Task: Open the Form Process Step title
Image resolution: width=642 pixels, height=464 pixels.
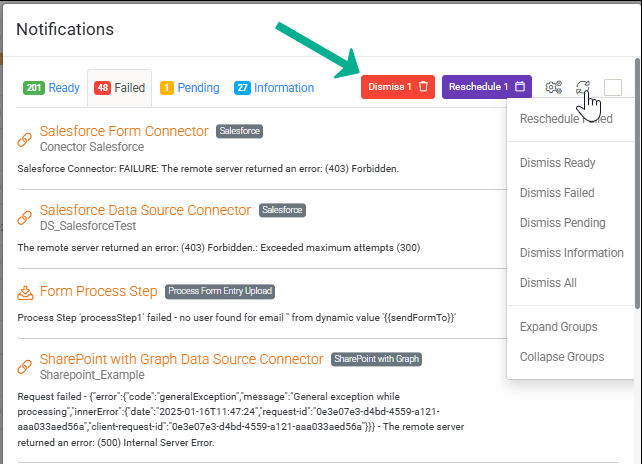Action: [x=99, y=291]
